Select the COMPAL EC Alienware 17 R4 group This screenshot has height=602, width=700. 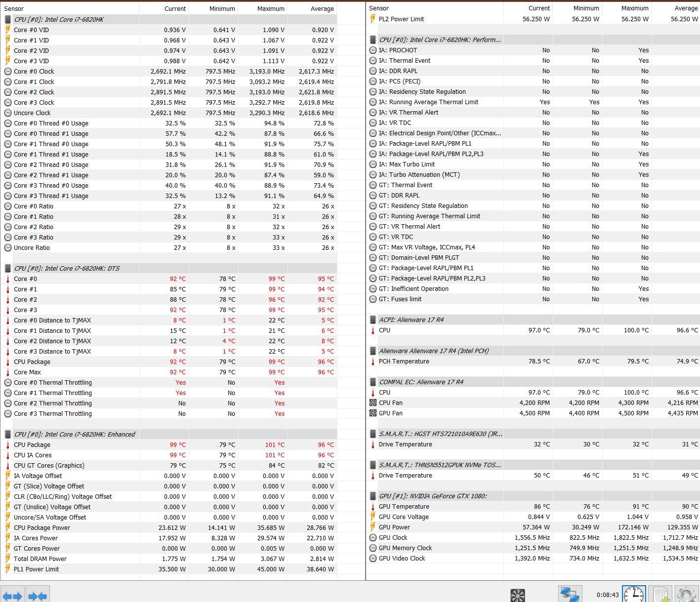(x=421, y=382)
